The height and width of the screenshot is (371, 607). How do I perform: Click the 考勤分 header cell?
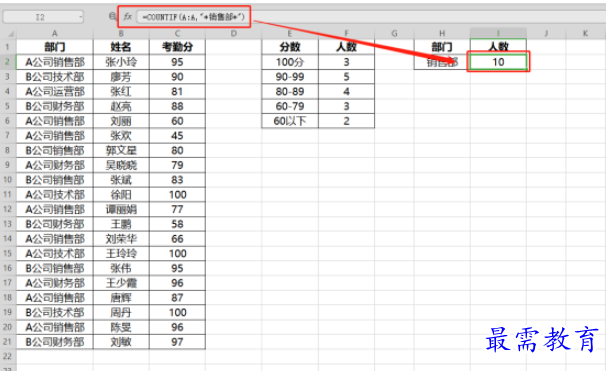[x=177, y=47]
